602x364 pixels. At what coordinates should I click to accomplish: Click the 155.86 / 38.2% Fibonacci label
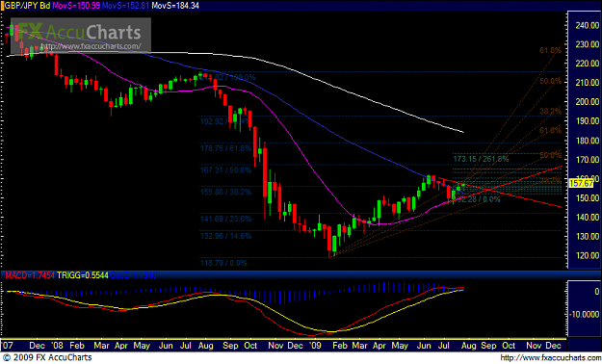225,192
